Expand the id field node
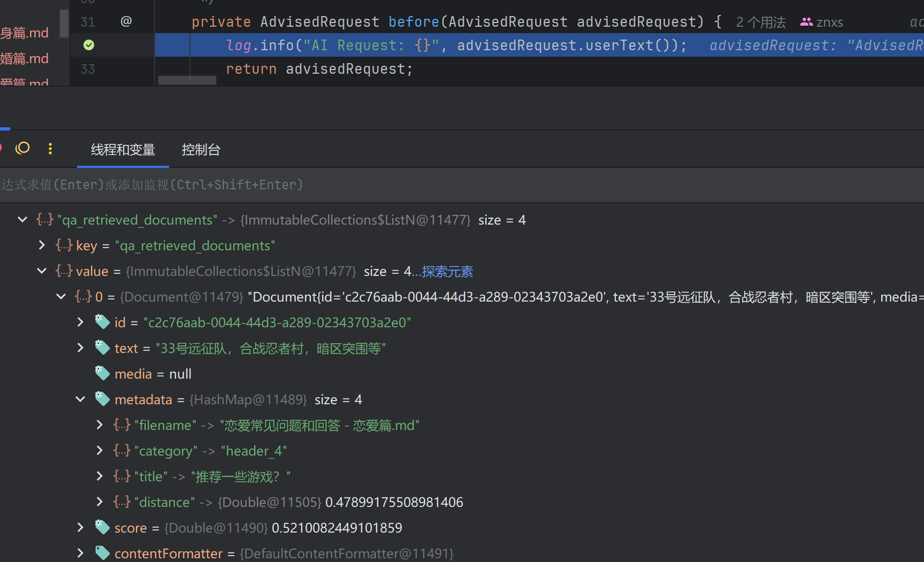This screenshot has width=924, height=562. point(80,322)
